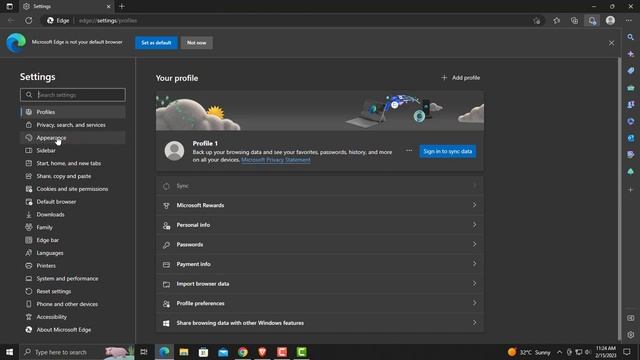Click the Search settings field
The height and width of the screenshot is (360, 640).
[73, 95]
